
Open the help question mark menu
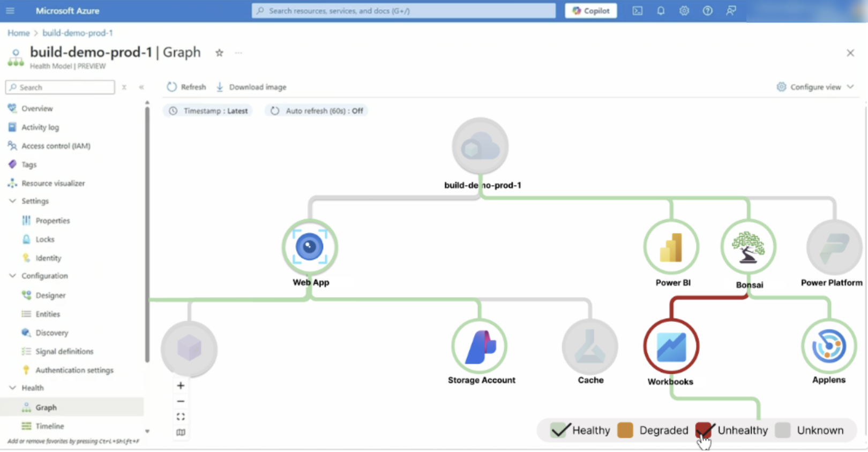(x=708, y=11)
